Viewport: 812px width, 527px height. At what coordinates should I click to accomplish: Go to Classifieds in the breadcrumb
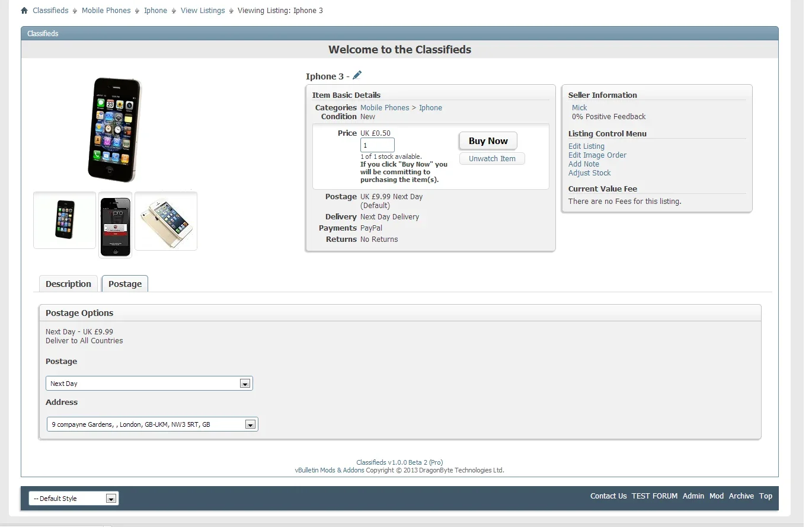50,11
